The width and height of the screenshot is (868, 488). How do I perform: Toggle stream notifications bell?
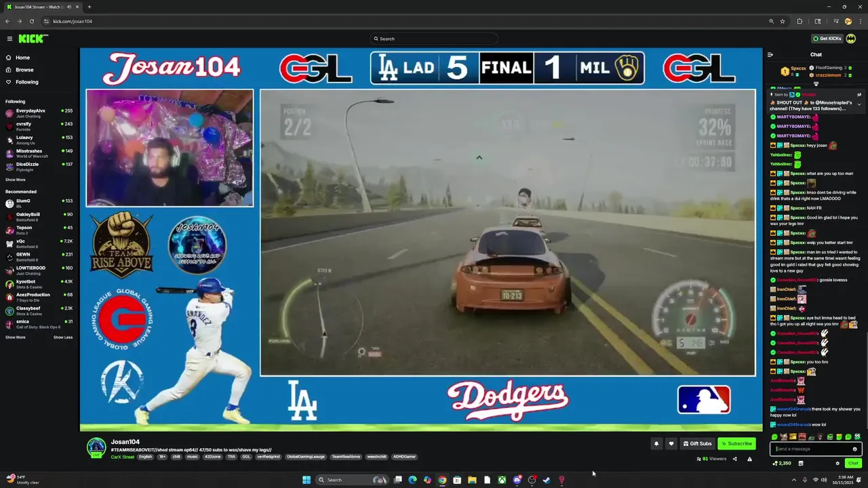point(656,444)
